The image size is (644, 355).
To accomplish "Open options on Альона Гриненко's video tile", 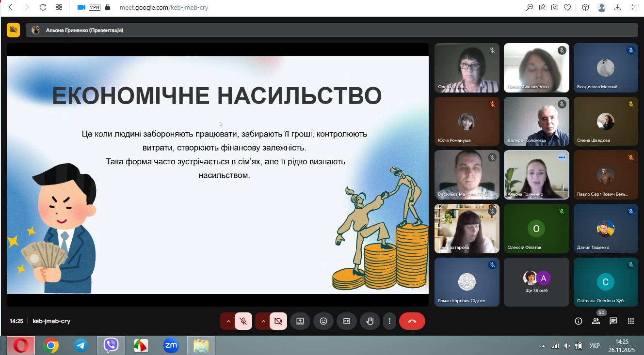I will 562,157.
